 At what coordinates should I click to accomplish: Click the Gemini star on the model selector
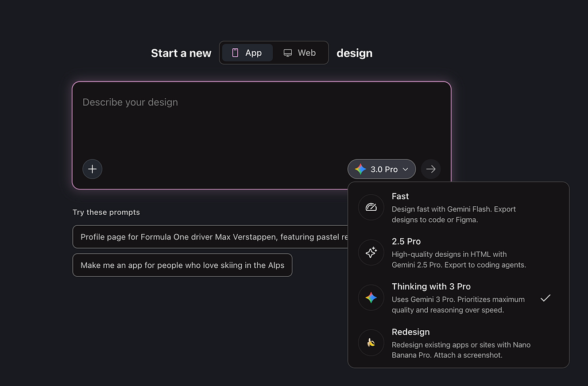click(x=361, y=169)
